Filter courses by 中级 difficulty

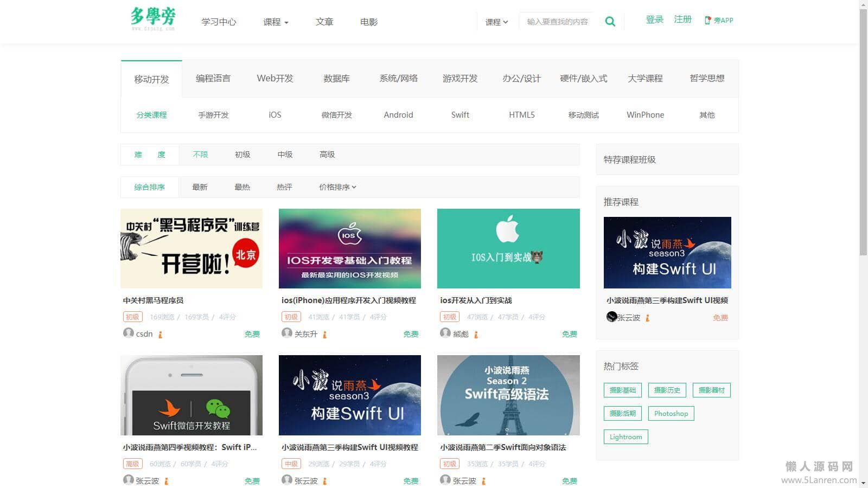285,155
